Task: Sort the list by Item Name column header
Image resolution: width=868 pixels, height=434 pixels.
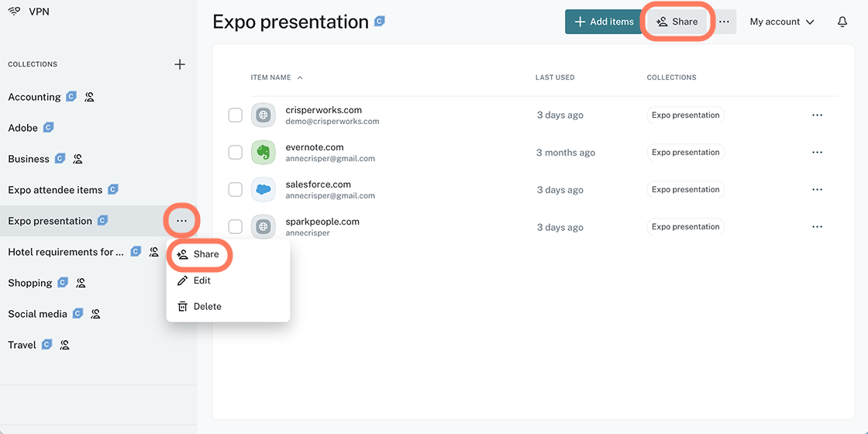Action: point(270,77)
